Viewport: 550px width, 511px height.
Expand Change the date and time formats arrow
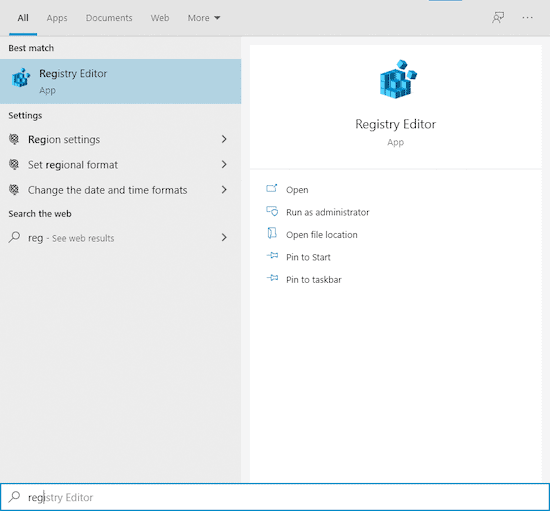[x=224, y=190]
